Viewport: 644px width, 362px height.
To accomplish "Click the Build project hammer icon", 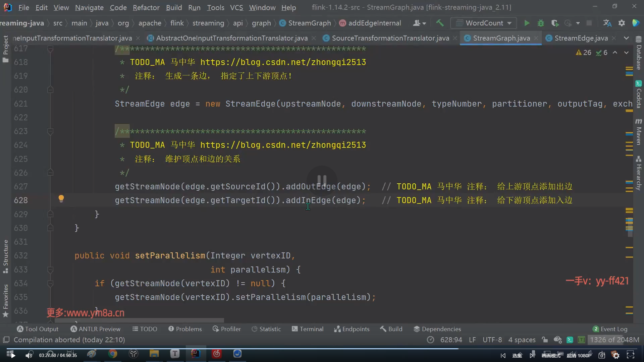I will click(x=440, y=23).
